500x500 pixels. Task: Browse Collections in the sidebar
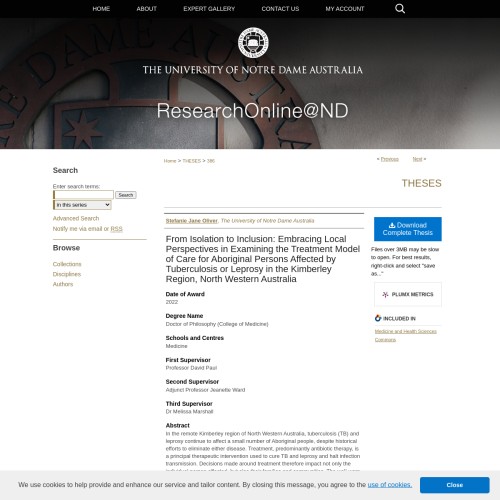[x=67, y=264]
